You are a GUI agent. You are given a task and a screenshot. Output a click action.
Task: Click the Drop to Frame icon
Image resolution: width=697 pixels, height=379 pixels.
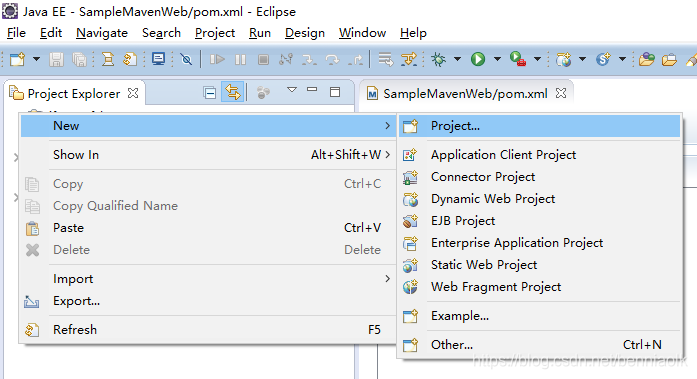pyautogui.click(x=385, y=59)
